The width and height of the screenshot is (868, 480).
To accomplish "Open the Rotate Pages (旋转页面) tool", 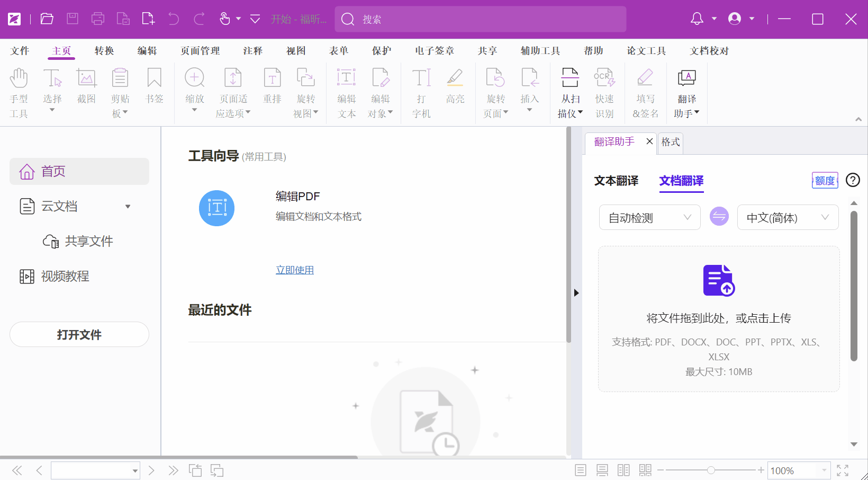I will click(495, 93).
